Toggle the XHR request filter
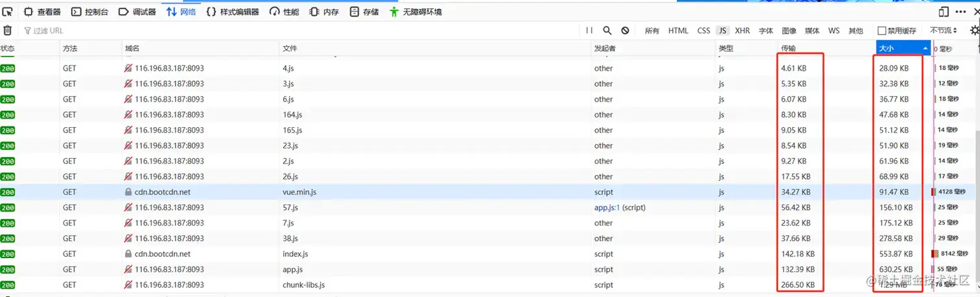Viewport: 980px width, 297px height. [x=742, y=30]
